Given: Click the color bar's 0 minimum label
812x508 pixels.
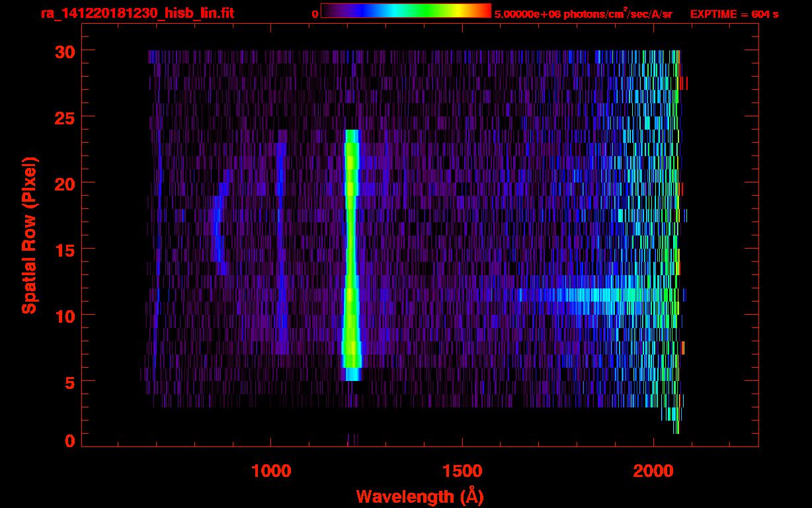Looking at the screenshot, I should 315,13.
